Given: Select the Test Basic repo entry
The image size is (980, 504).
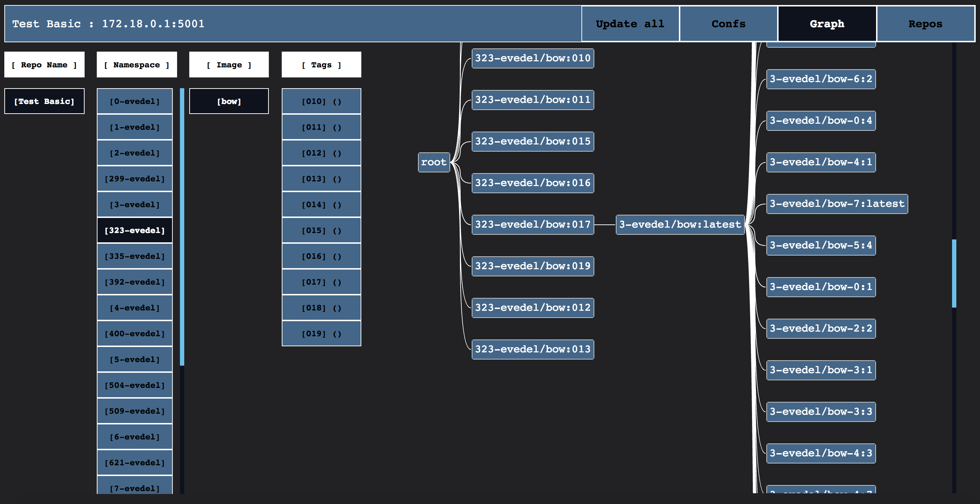Looking at the screenshot, I should point(44,101).
